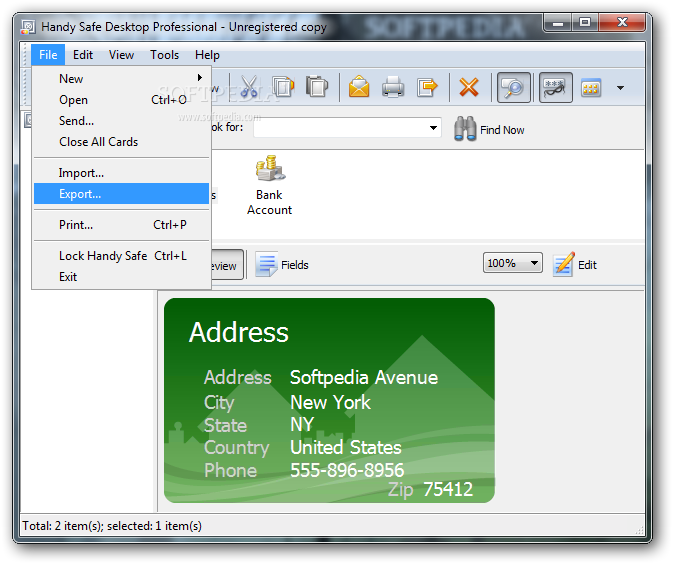Open the File menu
673x564 pixels.
coord(48,55)
